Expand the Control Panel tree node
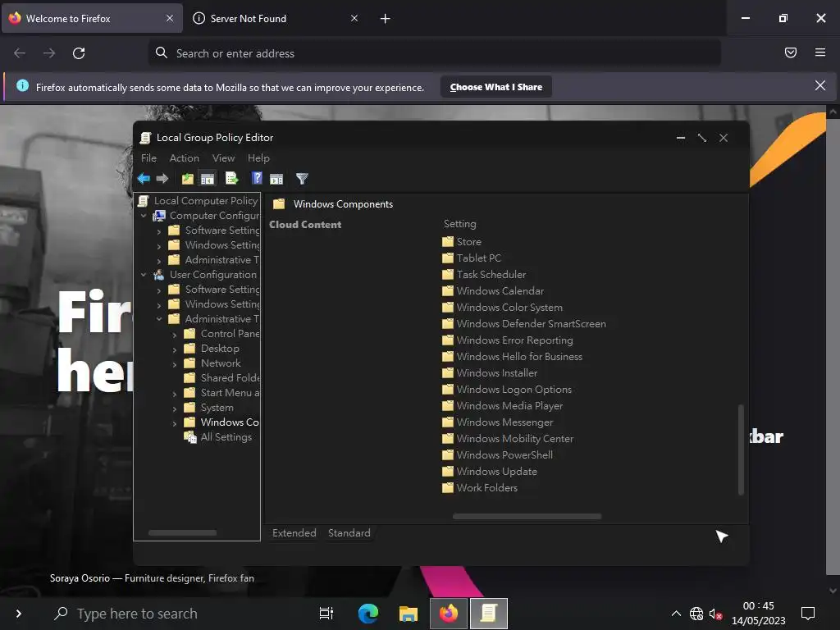The image size is (840, 630). click(175, 335)
